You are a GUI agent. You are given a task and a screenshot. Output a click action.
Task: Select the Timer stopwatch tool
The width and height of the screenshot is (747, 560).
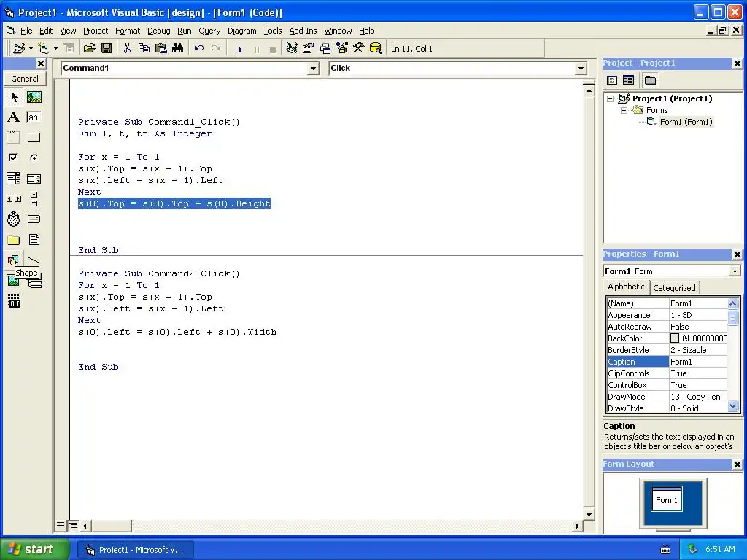[14, 219]
